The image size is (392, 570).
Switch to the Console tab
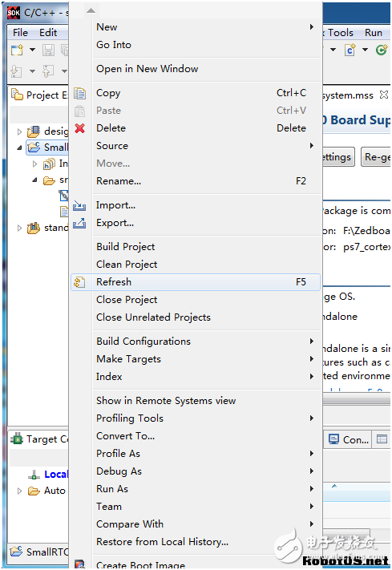tap(348, 440)
